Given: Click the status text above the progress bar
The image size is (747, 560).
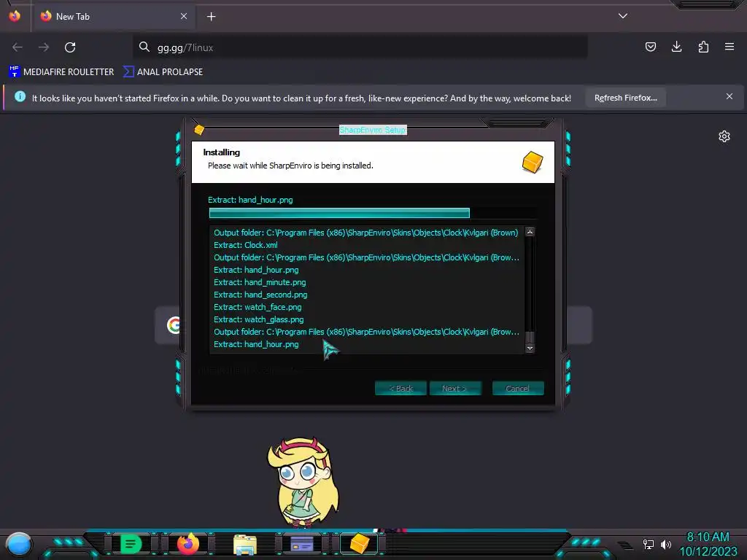Looking at the screenshot, I should (250, 200).
